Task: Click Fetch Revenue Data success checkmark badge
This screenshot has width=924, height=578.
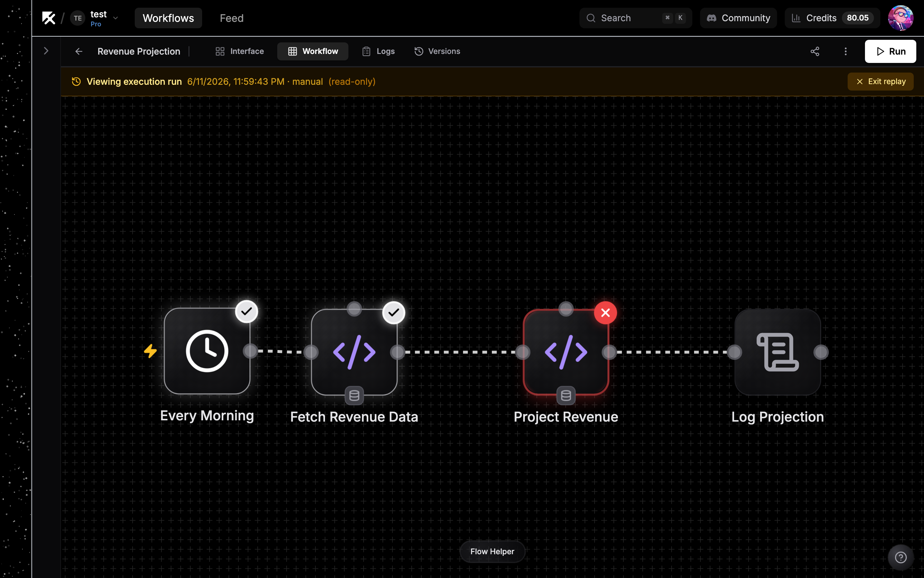Action: pyautogui.click(x=394, y=313)
